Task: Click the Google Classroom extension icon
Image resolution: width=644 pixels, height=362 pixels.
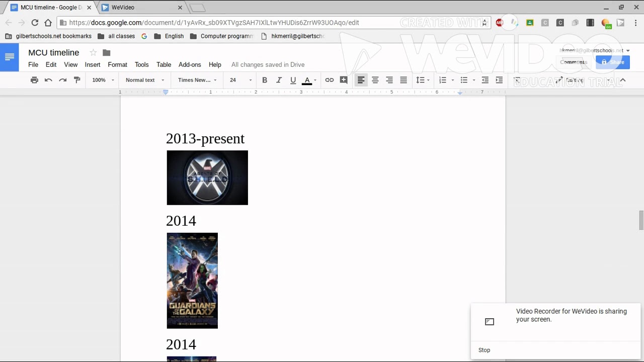Action: 530,23
